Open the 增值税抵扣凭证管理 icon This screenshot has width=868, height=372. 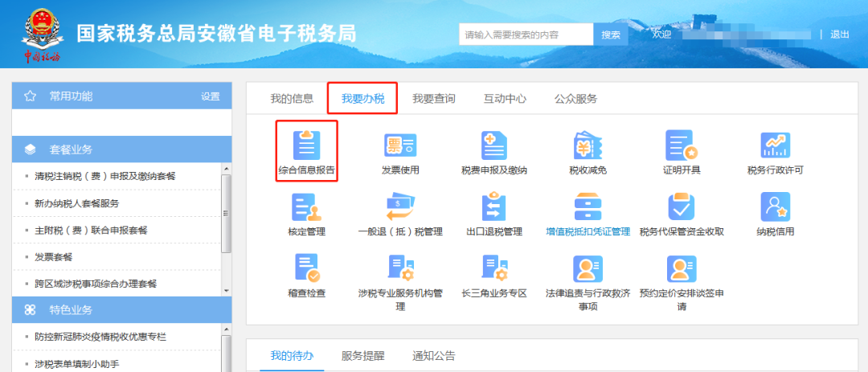pos(588,207)
